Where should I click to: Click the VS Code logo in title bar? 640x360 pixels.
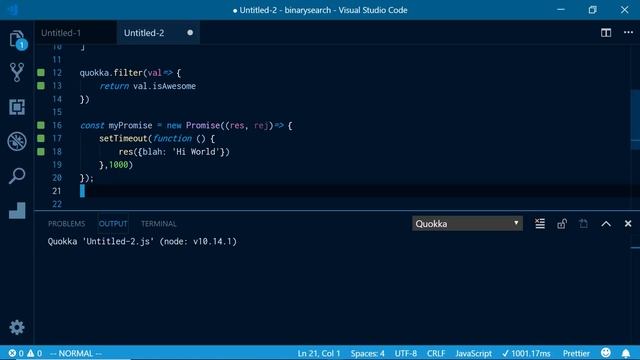(x=12, y=9)
